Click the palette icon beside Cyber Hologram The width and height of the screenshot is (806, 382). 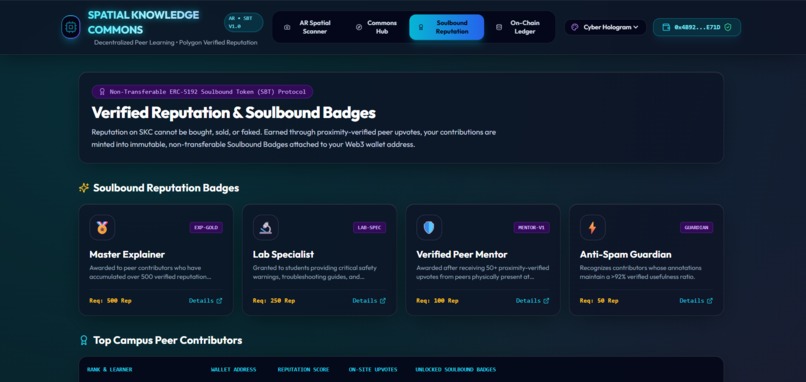coord(575,27)
